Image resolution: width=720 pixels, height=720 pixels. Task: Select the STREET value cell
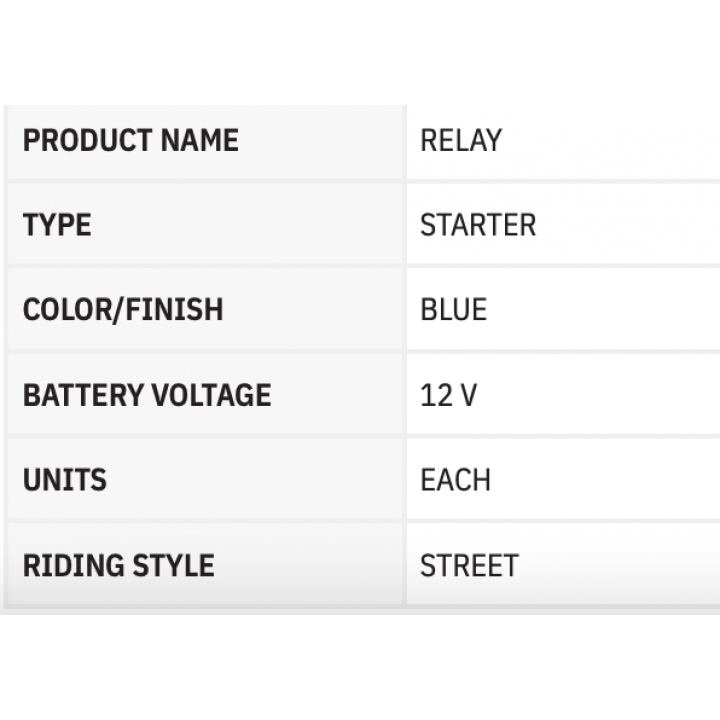point(563,564)
